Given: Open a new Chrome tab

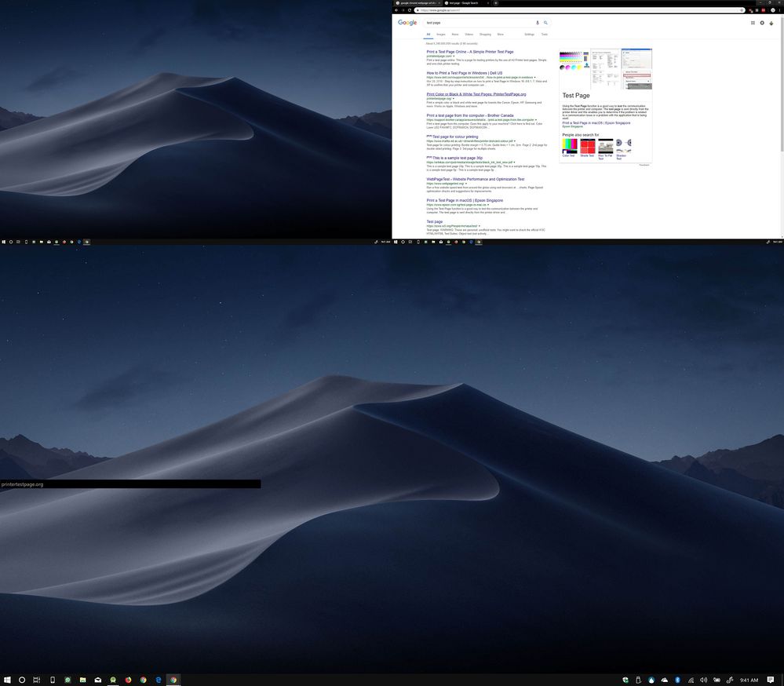Looking at the screenshot, I should point(496,3).
